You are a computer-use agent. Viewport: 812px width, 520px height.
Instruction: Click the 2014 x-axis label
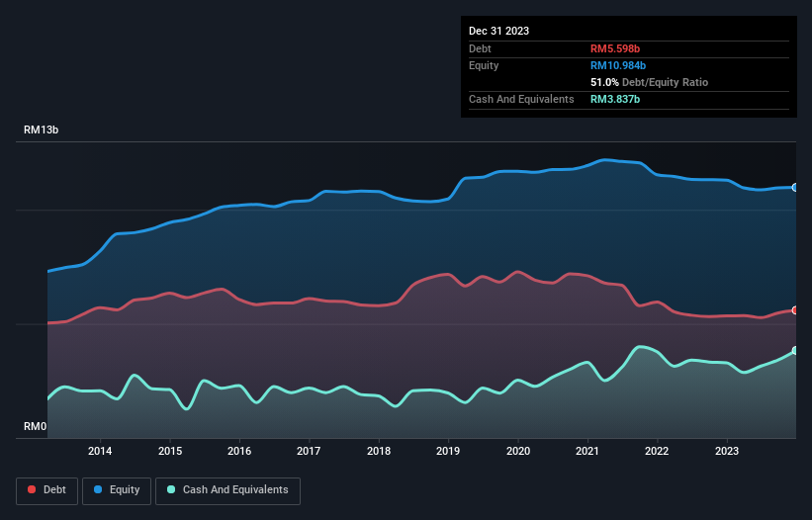[x=100, y=451]
